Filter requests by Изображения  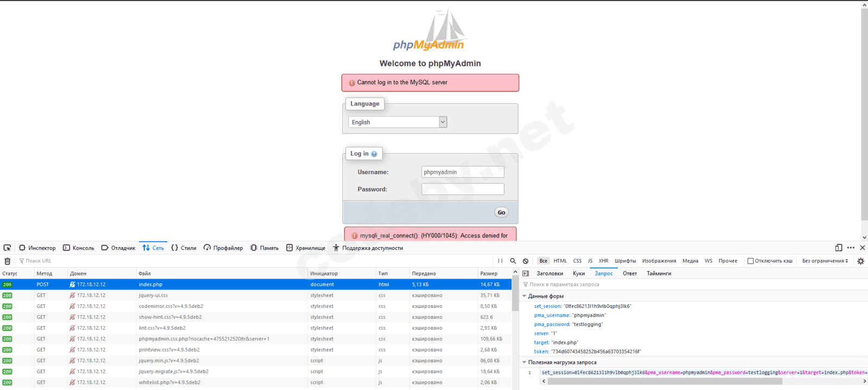tap(659, 261)
